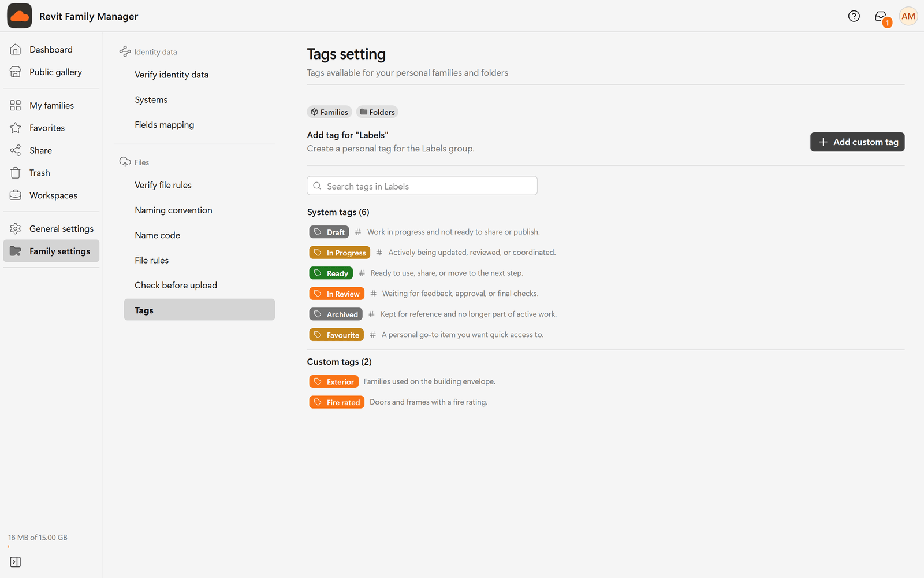The height and width of the screenshot is (578, 924).
Task: Click the Exterior custom tag chip
Action: [334, 381]
